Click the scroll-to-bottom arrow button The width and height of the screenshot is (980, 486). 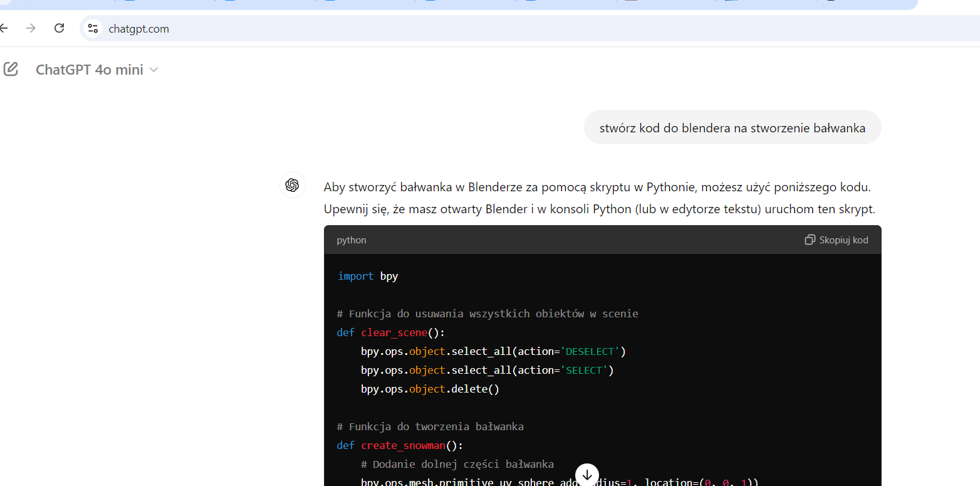coord(587,475)
